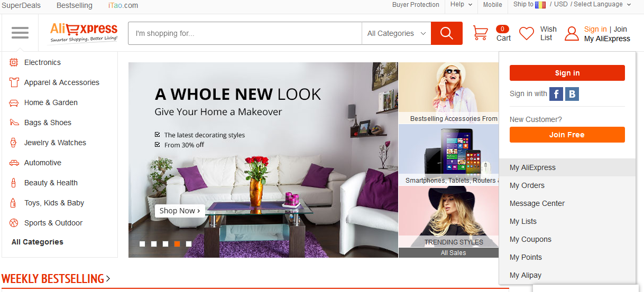Open My AliExpress menu entry
This screenshot has height=292, width=644.
coord(567,167)
